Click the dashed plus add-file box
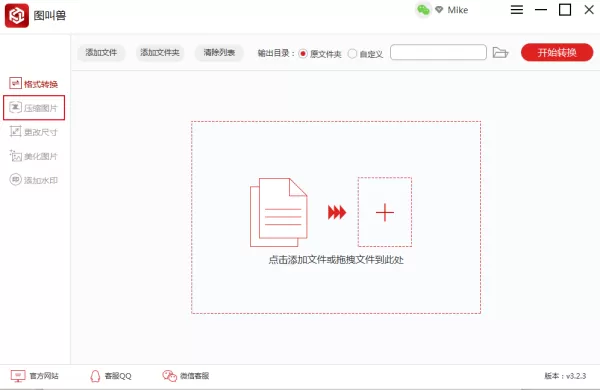Viewport: 600px width, 390px height. pyautogui.click(x=385, y=212)
